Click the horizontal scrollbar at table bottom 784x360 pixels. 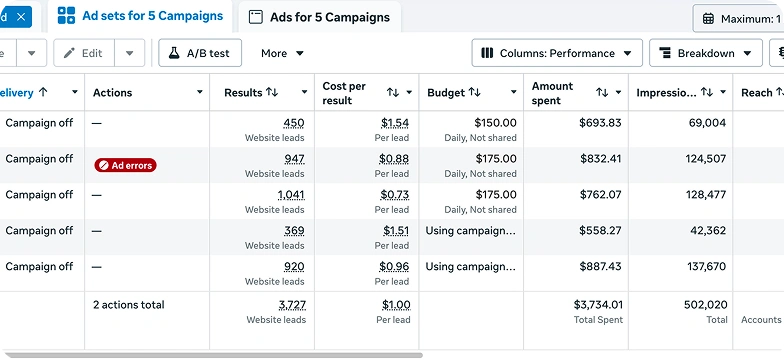[214, 356]
